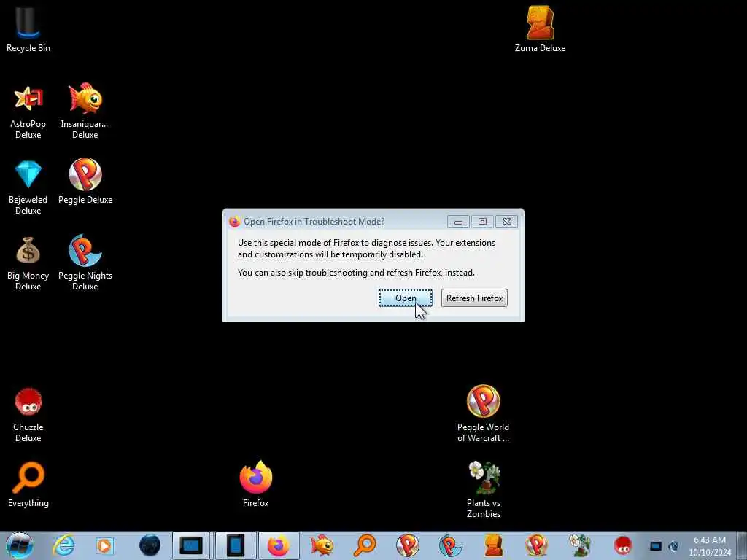Open Internet Explorer from the taskbar
The width and height of the screenshot is (747, 560).
click(x=63, y=545)
